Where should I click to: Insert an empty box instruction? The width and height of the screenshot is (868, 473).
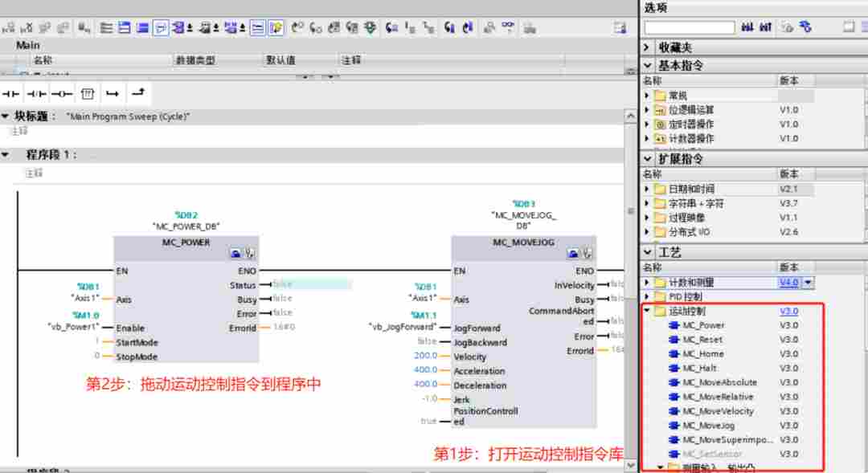point(87,94)
